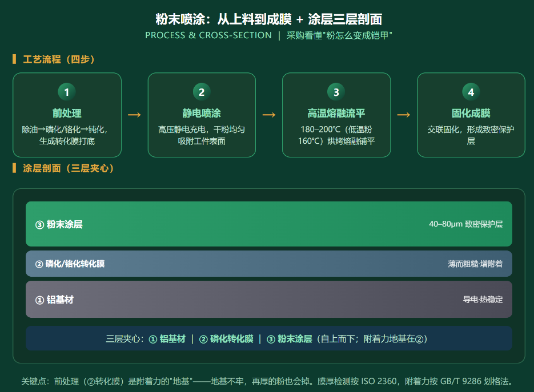Image resolution: width=534 pixels, height=392 pixels.
Task: Click 40–80μm 致密保护层 label
Action: tap(465, 224)
